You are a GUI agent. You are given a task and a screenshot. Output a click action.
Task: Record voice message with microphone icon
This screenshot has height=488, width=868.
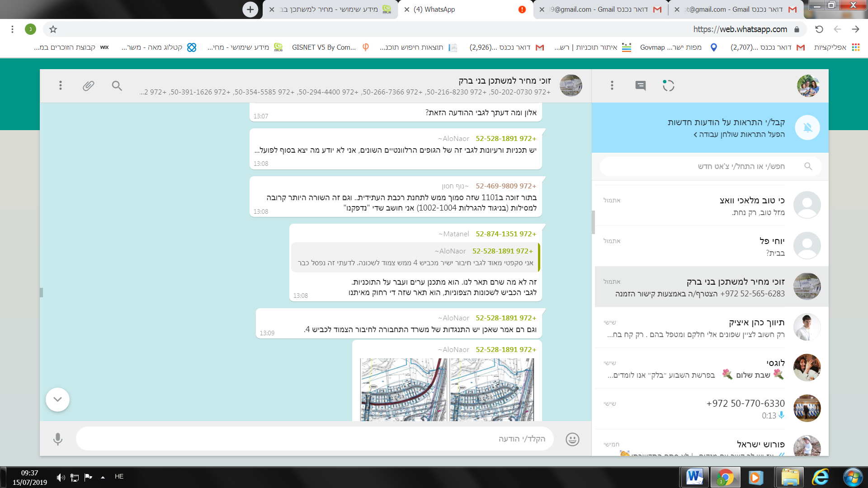click(x=57, y=439)
